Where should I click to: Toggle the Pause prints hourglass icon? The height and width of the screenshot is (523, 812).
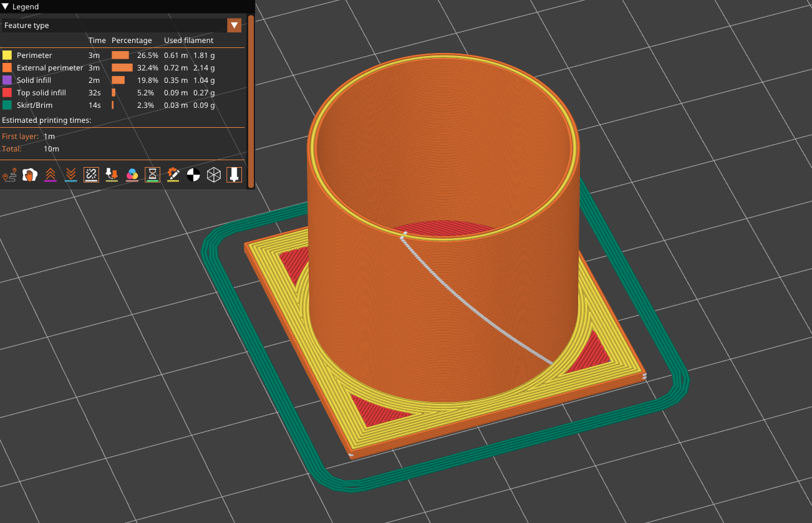(152, 175)
